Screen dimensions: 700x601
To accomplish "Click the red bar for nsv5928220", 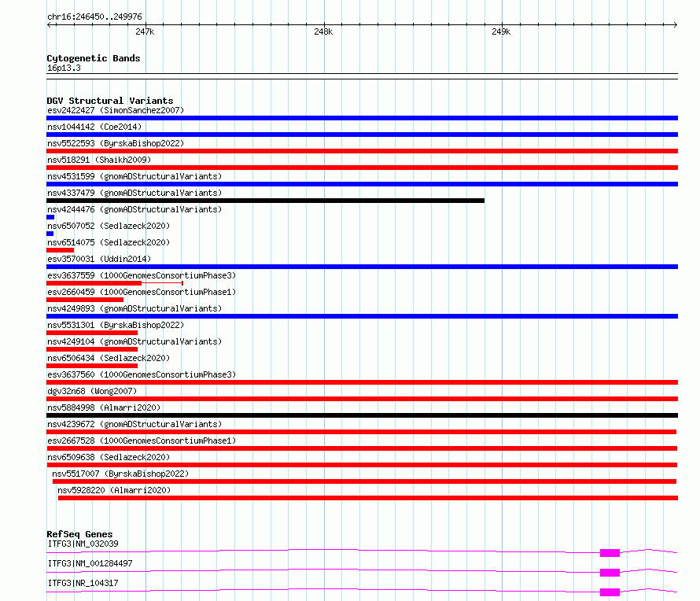I will tap(368, 498).
